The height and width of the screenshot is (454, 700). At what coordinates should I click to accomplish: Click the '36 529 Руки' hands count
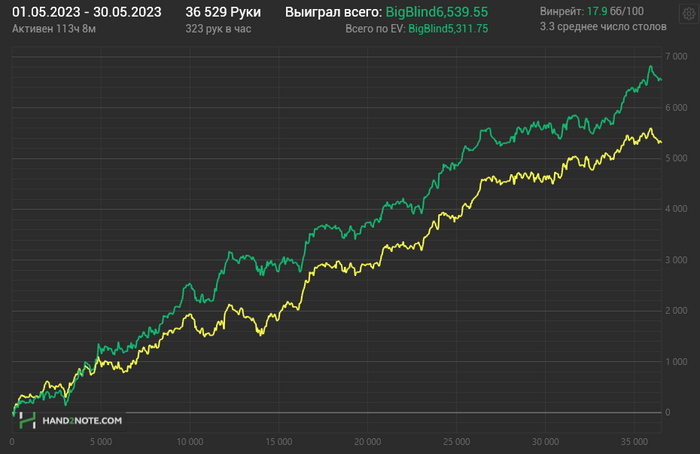(x=223, y=12)
